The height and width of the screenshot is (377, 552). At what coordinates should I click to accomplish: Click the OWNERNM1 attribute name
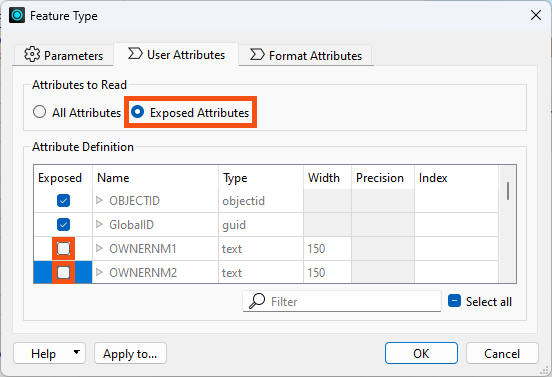coord(143,249)
